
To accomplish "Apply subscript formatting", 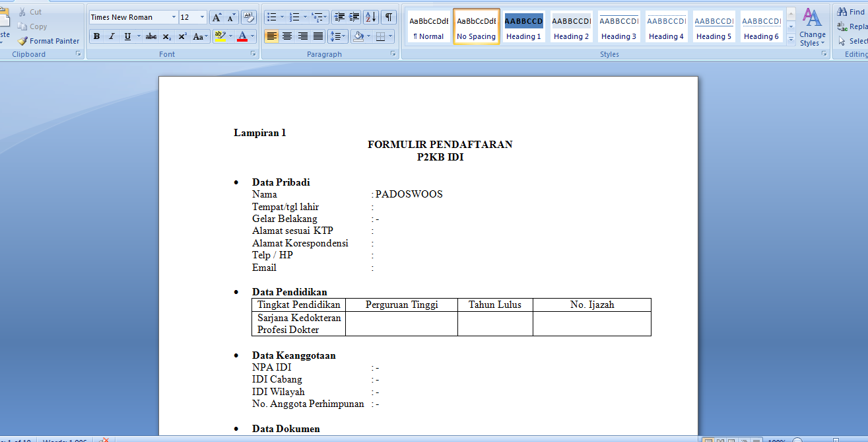I will tap(167, 36).
